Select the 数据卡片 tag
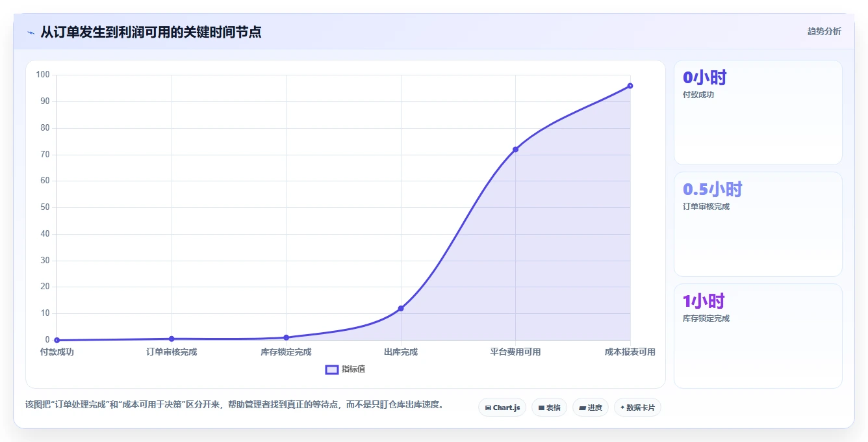This screenshot has width=868, height=442. click(x=637, y=408)
